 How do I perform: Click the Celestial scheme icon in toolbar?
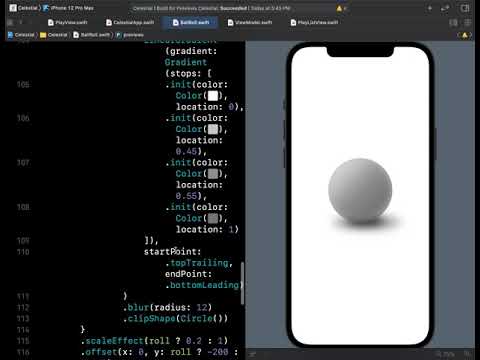coord(13,8)
